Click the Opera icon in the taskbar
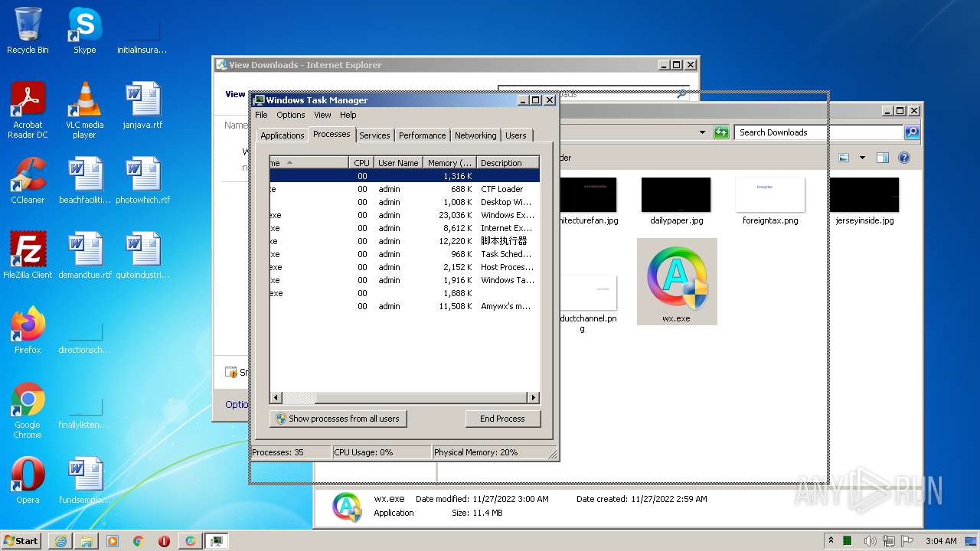980x551 pixels. (x=165, y=541)
